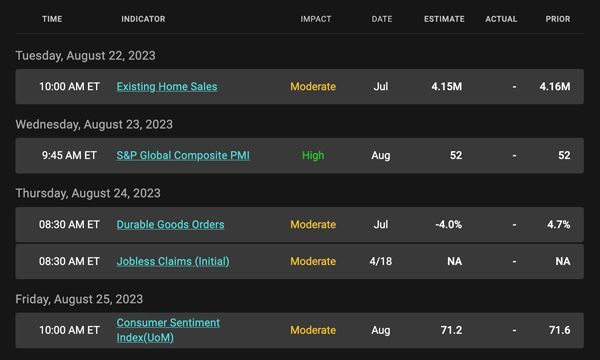
Task: Select Moderate impact label for Existing Home Sales
Action: (x=313, y=86)
